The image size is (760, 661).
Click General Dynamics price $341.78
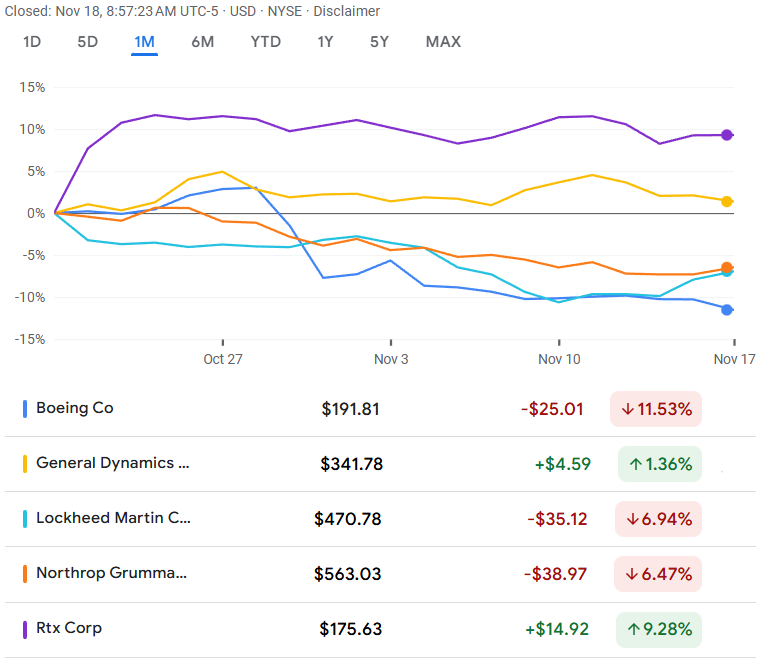click(351, 464)
